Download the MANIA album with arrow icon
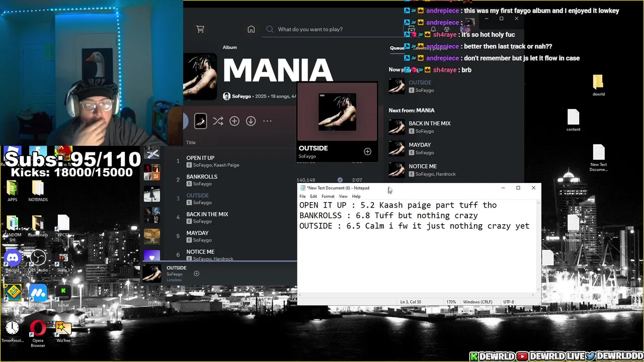This screenshot has width=644, height=362. 251,121
